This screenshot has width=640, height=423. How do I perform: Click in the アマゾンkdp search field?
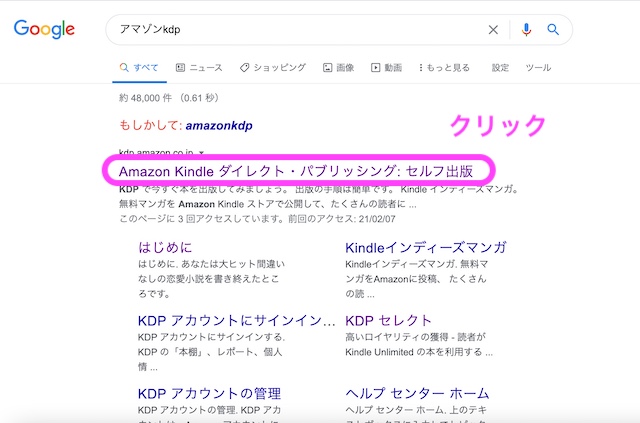(x=300, y=30)
